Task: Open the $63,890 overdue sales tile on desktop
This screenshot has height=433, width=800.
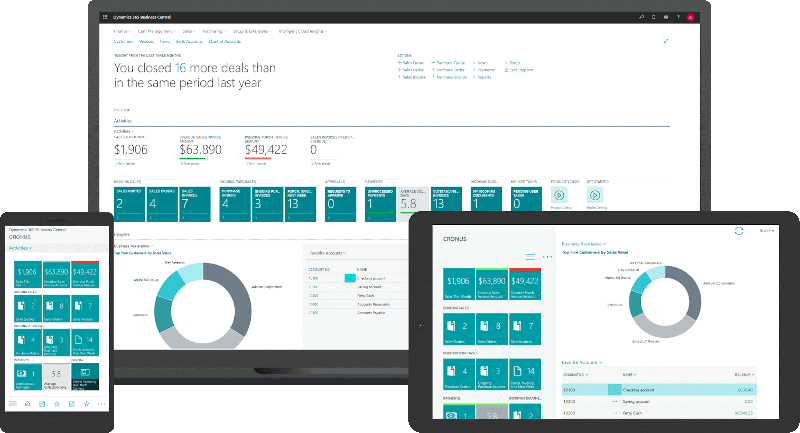Action: click(200, 149)
